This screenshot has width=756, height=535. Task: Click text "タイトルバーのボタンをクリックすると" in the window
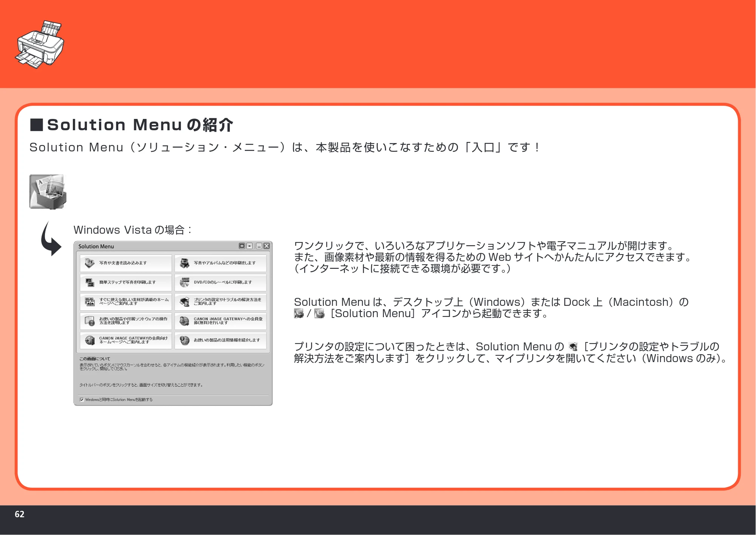coord(109,385)
